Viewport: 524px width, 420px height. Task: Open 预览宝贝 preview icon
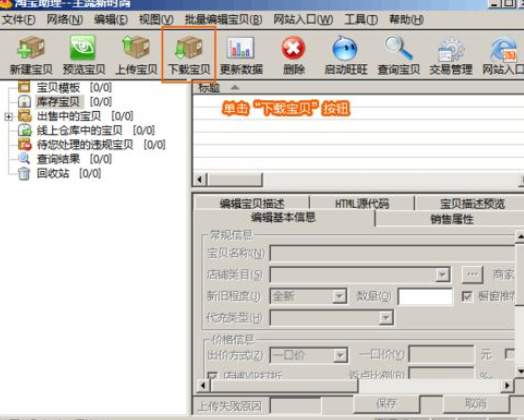click(83, 48)
